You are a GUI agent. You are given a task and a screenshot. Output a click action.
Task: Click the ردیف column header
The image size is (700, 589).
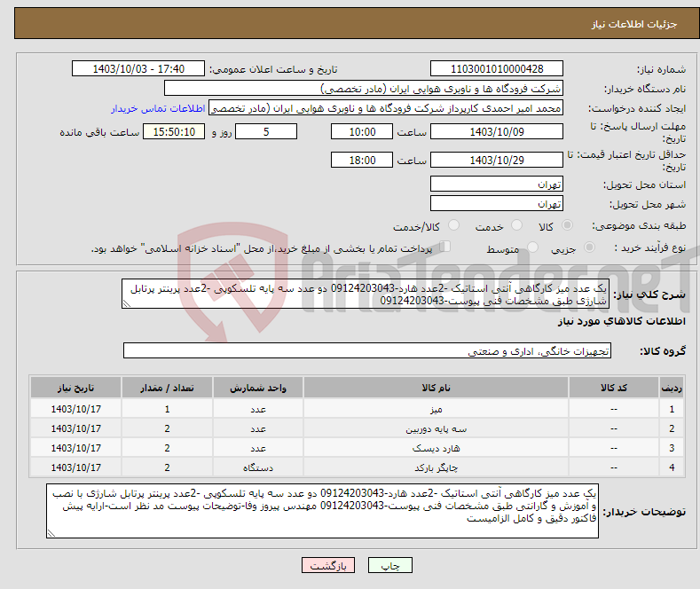pos(672,388)
